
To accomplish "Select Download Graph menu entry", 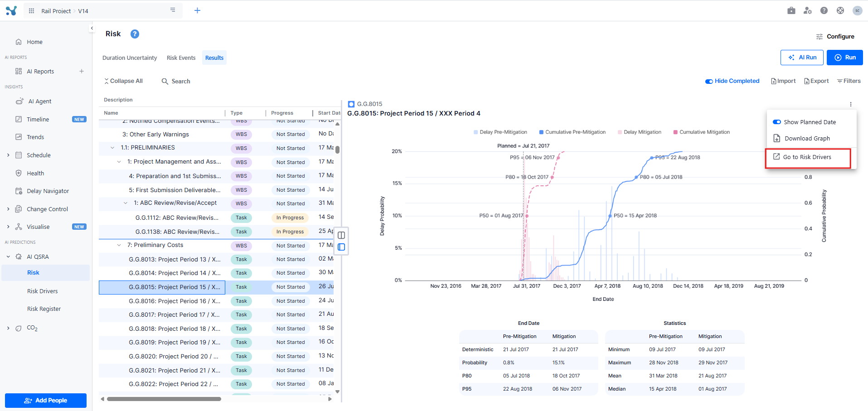I will (x=807, y=138).
